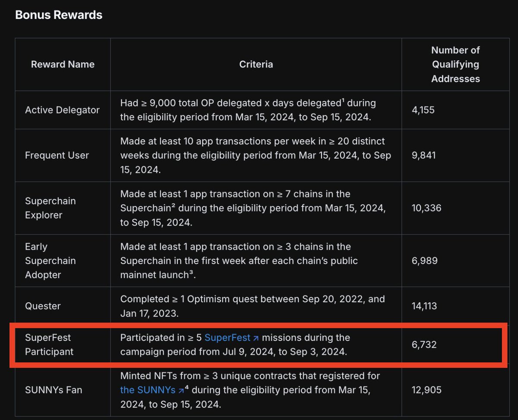Click the Superchain Explorer criteria text

tap(253, 208)
